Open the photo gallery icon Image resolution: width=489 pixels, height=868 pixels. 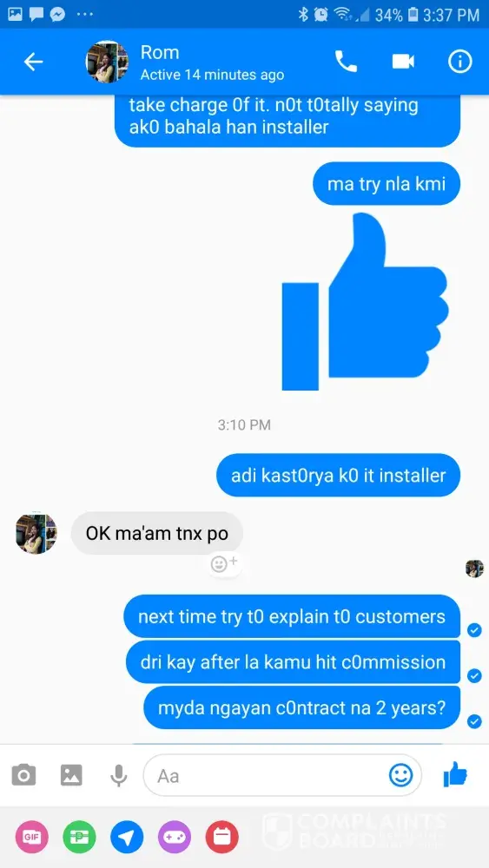71,774
